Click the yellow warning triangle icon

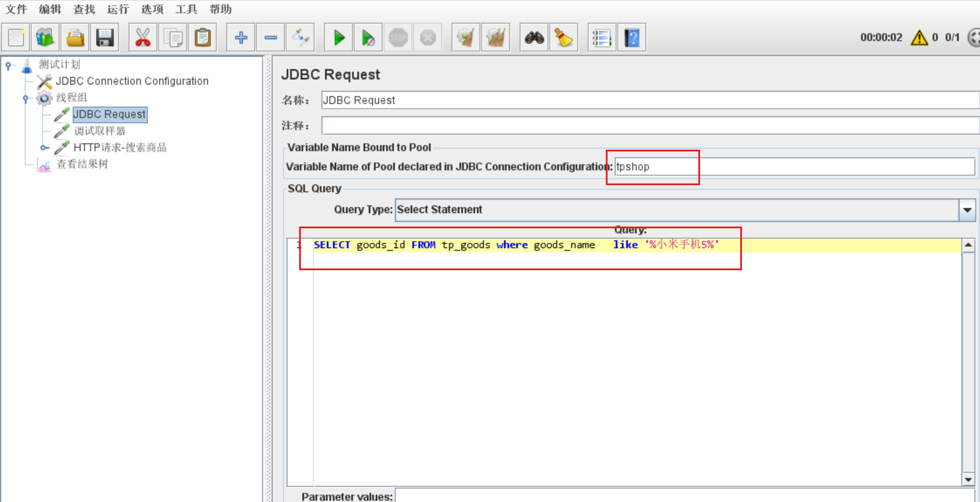click(919, 38)
